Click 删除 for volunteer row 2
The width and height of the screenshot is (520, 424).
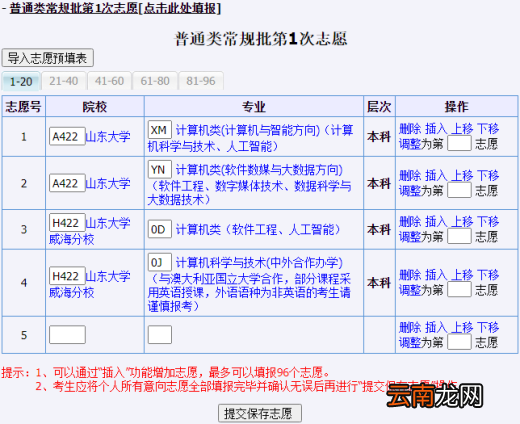410,175
